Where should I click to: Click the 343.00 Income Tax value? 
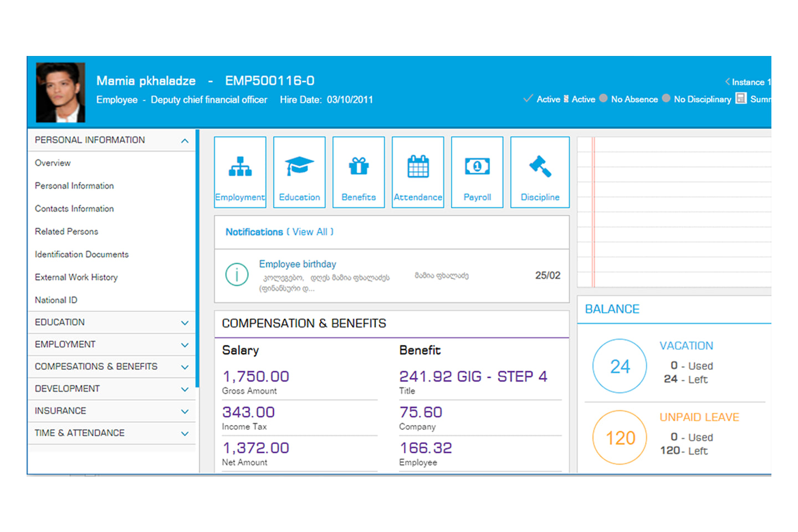point(248,412)
